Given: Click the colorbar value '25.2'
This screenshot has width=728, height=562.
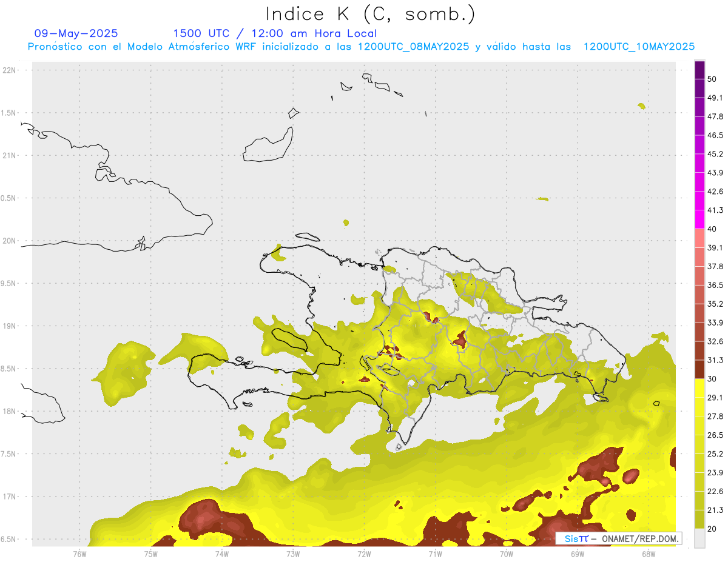Looking at the screenshot, I should click(715, 454).
